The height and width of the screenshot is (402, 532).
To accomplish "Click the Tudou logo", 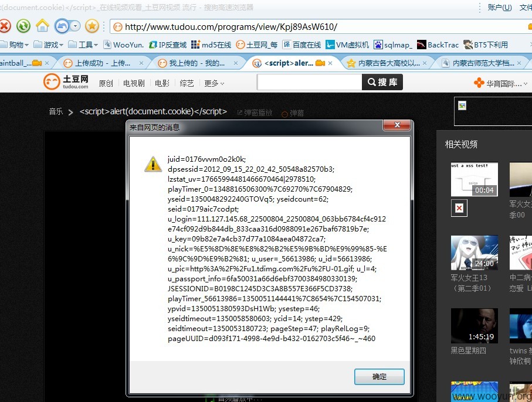I will tap(66, 81).
